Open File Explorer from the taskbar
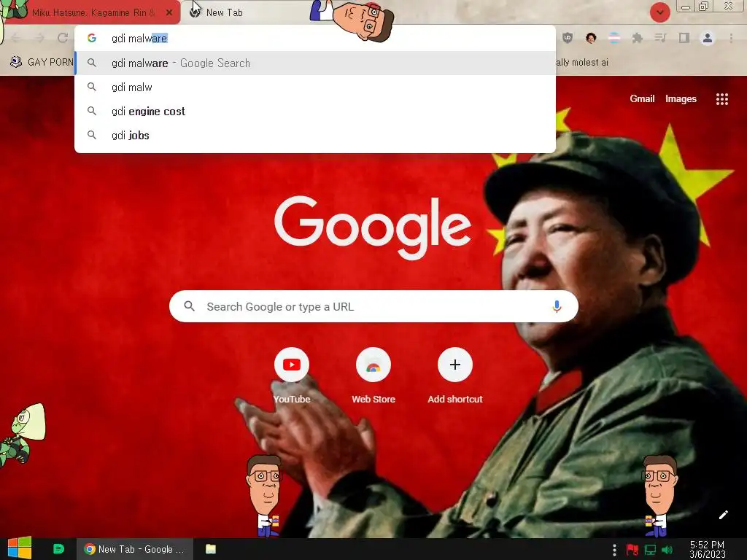Screen dimensions: 747x560 (211, 549)
